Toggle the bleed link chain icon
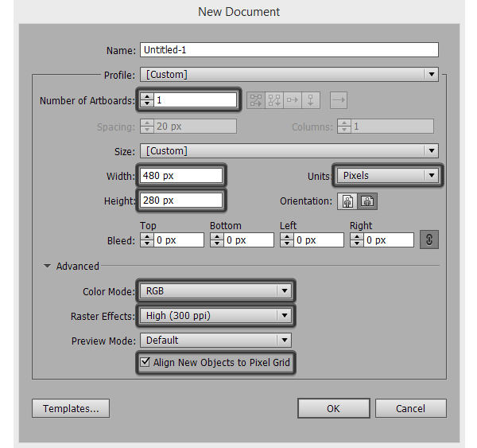The width and height of the screenshot is (477, 448). (x=429, y=240)
